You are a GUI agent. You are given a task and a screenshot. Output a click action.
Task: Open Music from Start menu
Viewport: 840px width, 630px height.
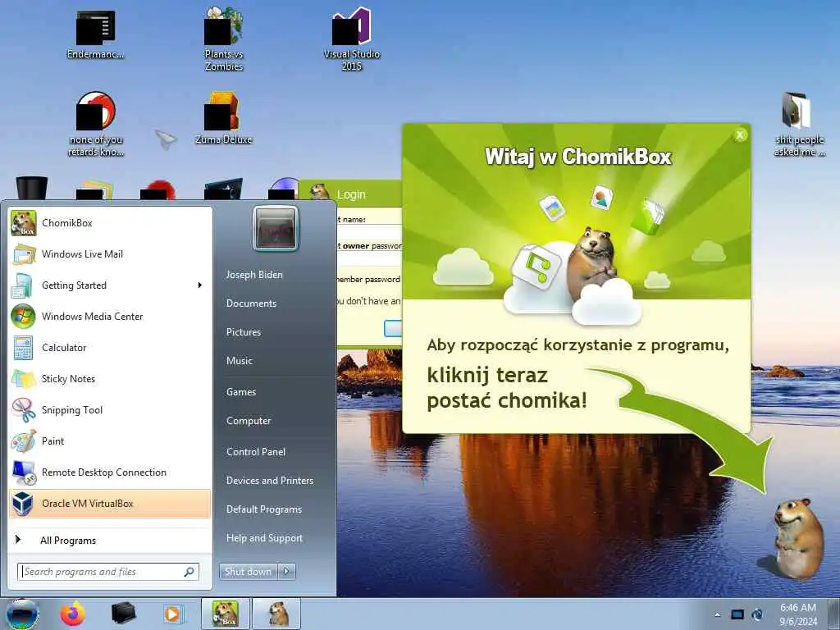[x=239, y=361]
